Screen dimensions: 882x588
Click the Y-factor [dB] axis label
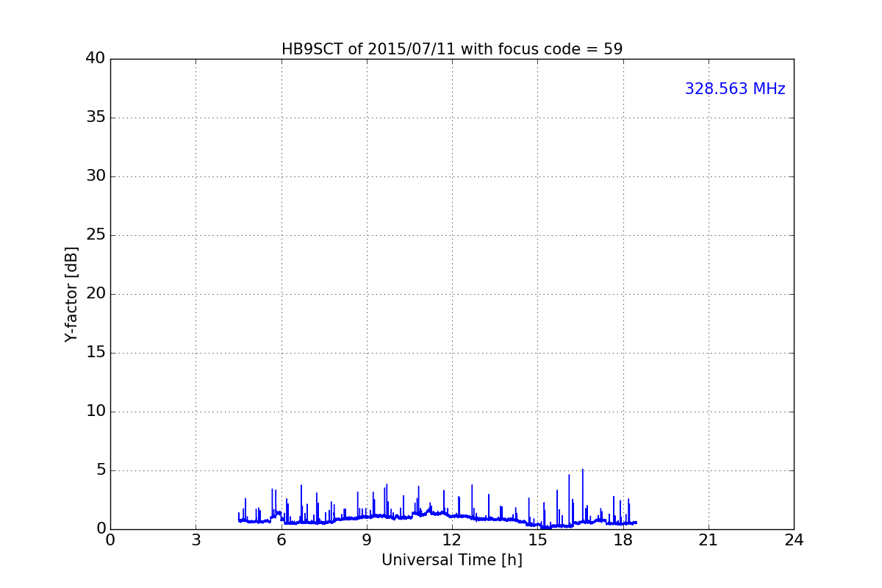(x=71, y=294)
